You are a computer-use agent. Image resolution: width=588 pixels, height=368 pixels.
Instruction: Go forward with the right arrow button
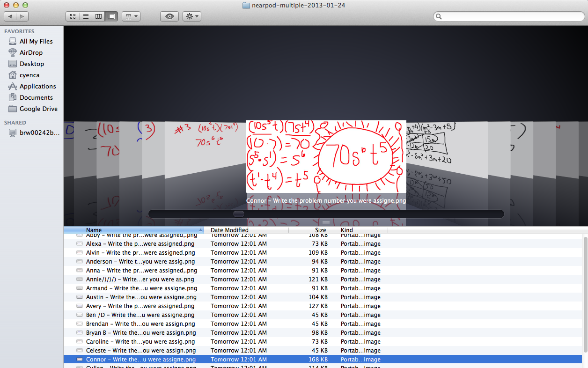pyautogui.click(x=22, y=16)
